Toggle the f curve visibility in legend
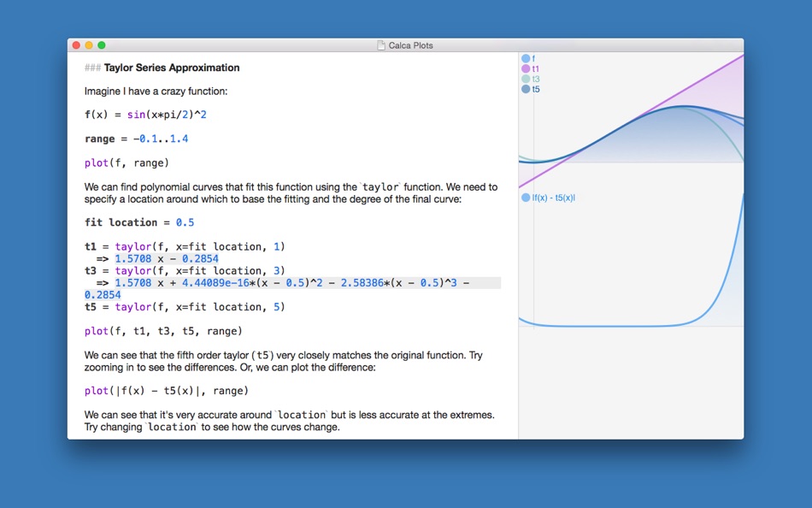The height and width of the screenshot is (508, 812). tap(525, 58)
